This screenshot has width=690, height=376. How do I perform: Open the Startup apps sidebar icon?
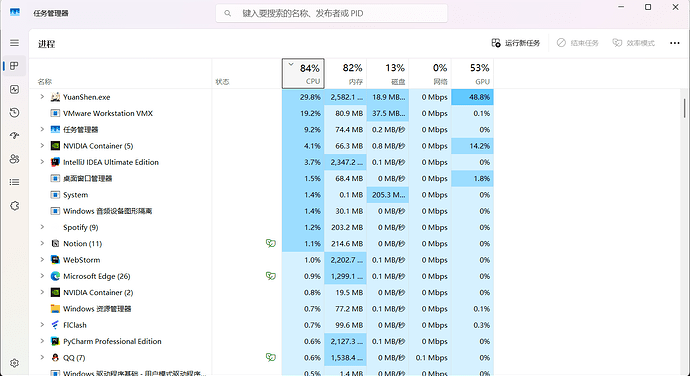pos(15,136)
